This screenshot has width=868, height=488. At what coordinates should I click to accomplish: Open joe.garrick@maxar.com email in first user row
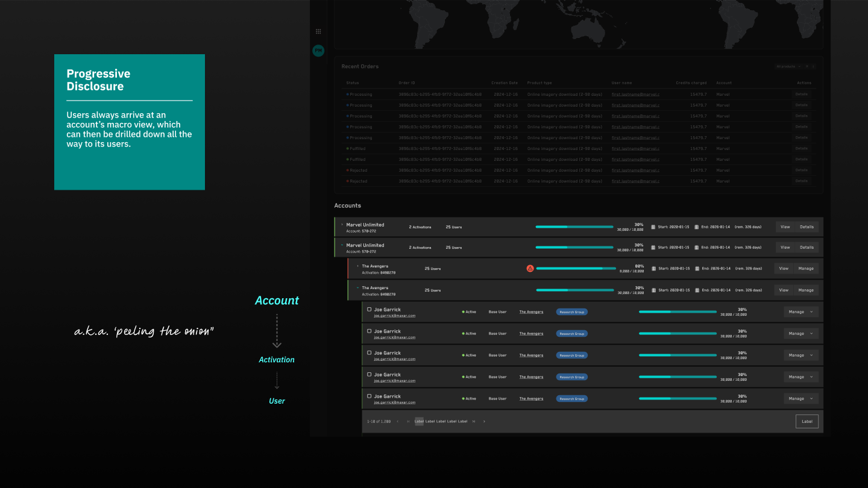(x=395, y=316)
